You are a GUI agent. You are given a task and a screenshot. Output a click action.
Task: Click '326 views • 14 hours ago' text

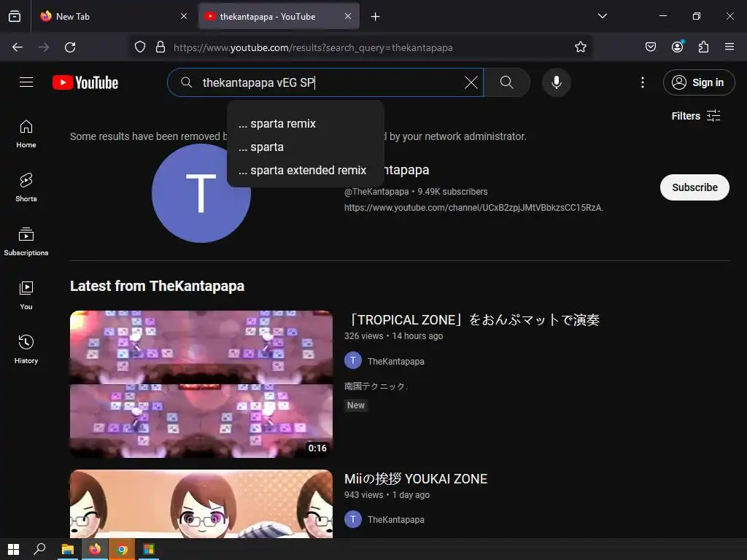[x=393, y=335]
